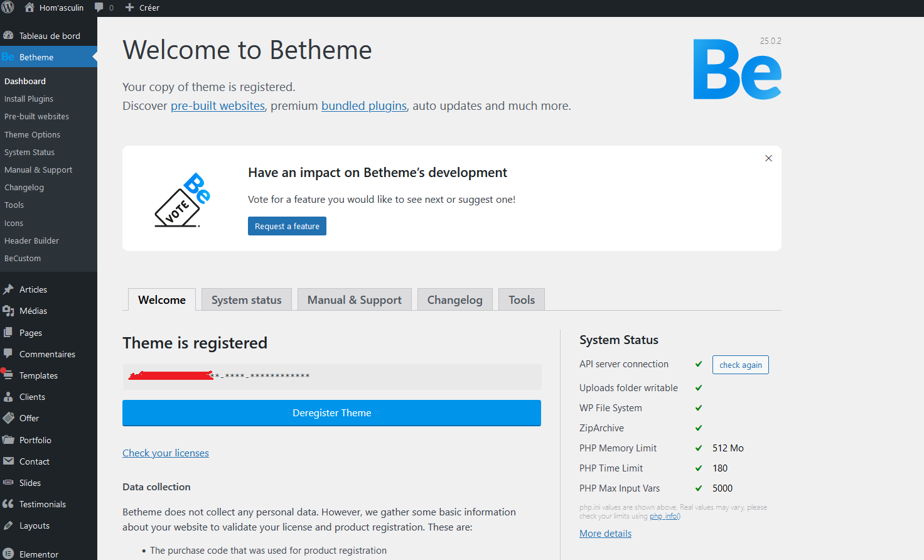Viewport: 924px width, 560px height.
Task: Open Tools in the sidebar submenu
Action: point(14,205)
